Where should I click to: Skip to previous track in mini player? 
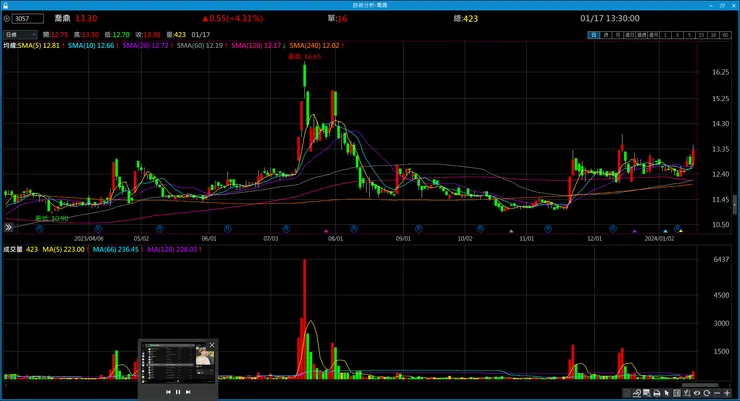tap(168, 392)
